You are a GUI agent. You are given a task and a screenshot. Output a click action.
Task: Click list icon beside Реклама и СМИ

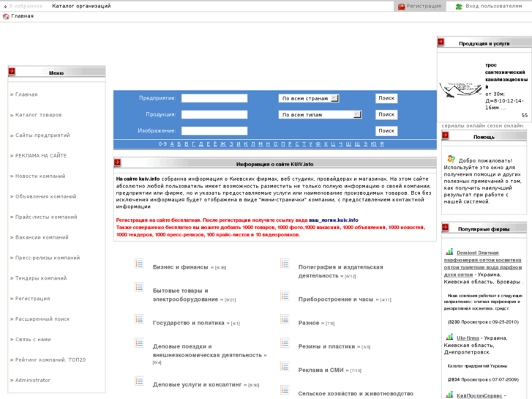285,366
